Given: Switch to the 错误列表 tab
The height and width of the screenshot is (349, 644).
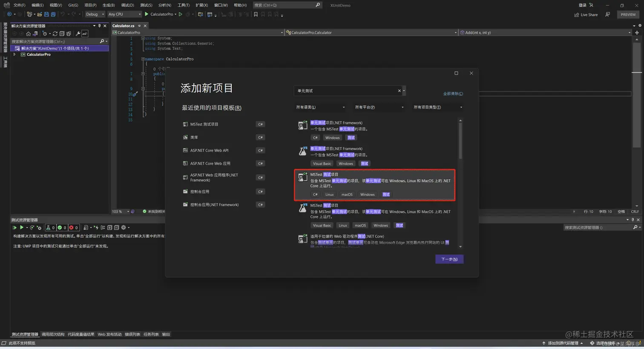Looking at the screenshot, I should (x=133, y=334).
